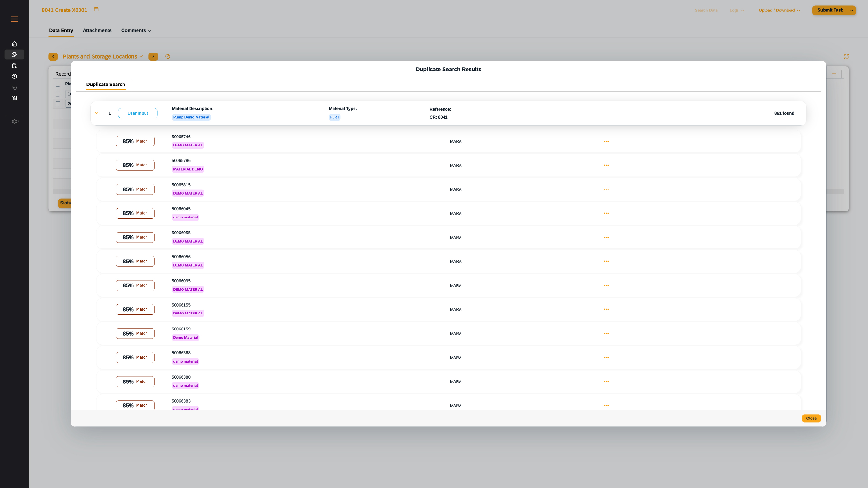Click Search Data link
This screenshot has width=868, height=488.
(706, 11)
